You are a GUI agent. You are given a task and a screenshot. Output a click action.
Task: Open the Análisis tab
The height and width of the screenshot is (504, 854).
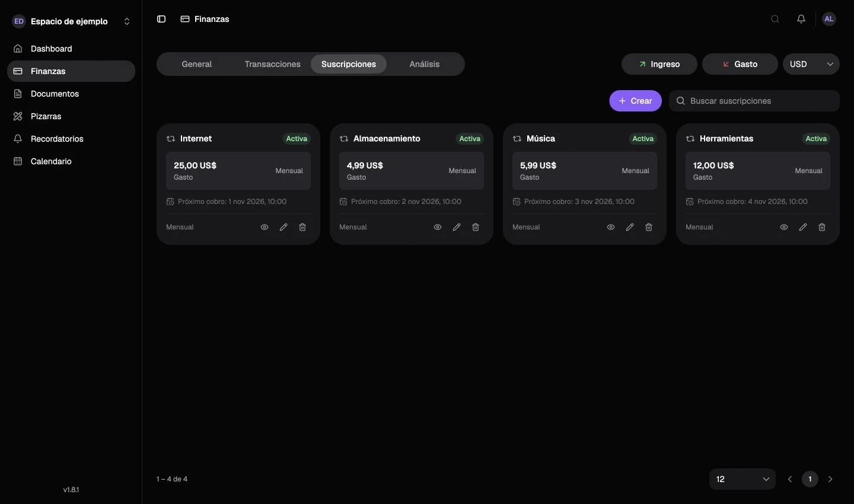(425, 64)
